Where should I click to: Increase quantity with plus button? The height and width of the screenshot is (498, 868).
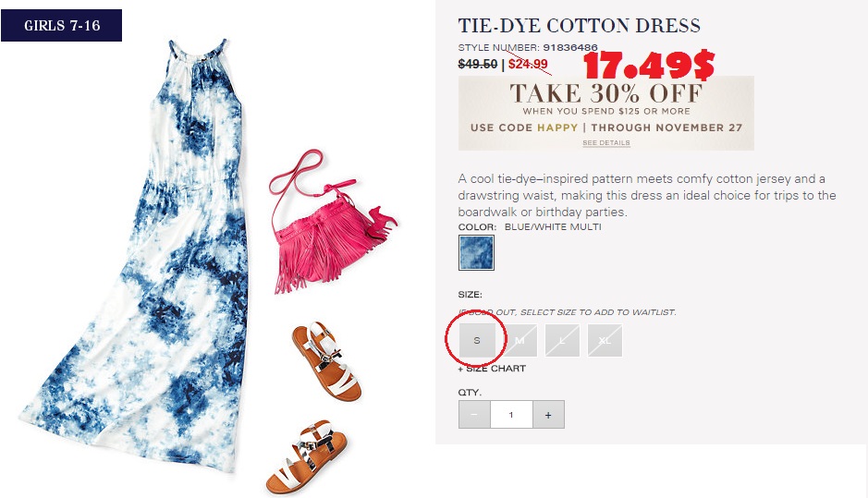point(548,415)
